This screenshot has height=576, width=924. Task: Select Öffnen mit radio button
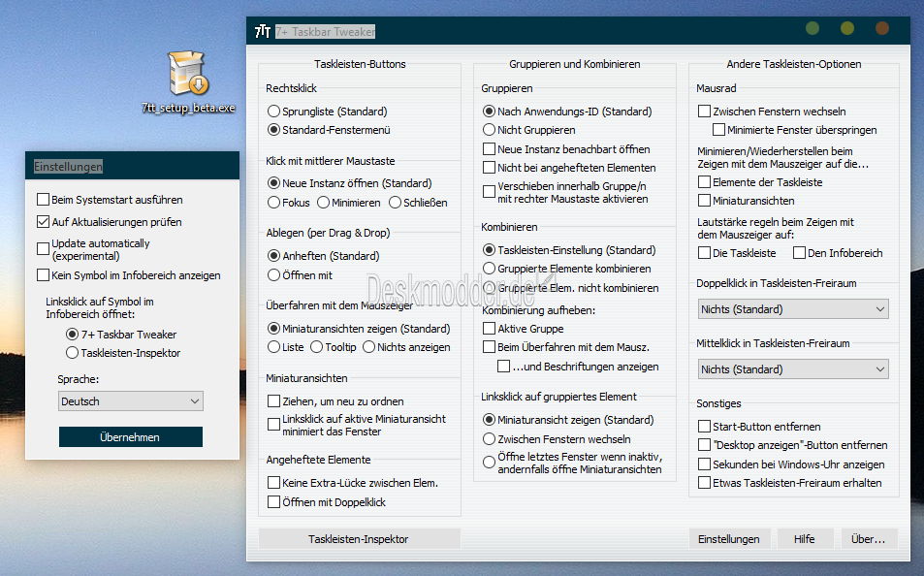pos(273,274)
